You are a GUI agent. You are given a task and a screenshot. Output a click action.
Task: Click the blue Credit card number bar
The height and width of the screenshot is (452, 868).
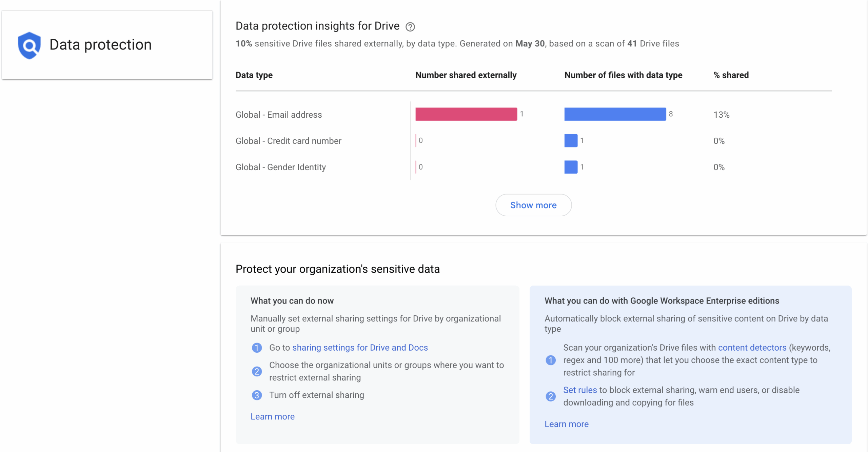tap(571, 141)
